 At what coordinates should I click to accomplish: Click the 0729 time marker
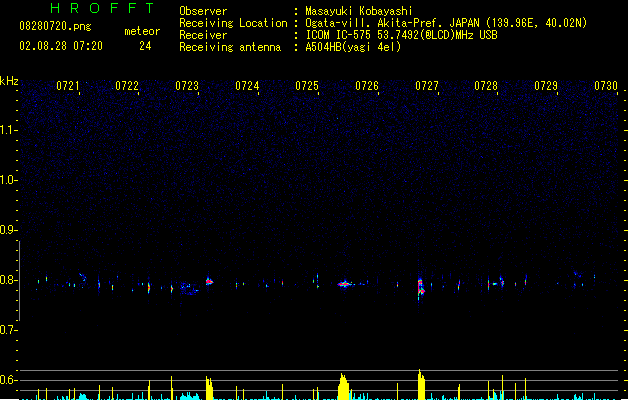tap(546, 86)
